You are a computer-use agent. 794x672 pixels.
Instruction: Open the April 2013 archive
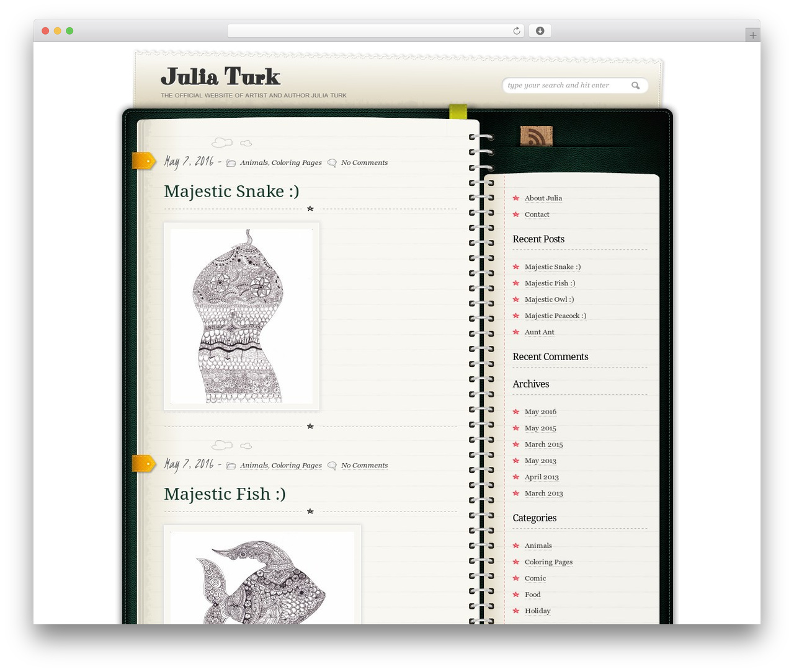click(x=542, y=477)
